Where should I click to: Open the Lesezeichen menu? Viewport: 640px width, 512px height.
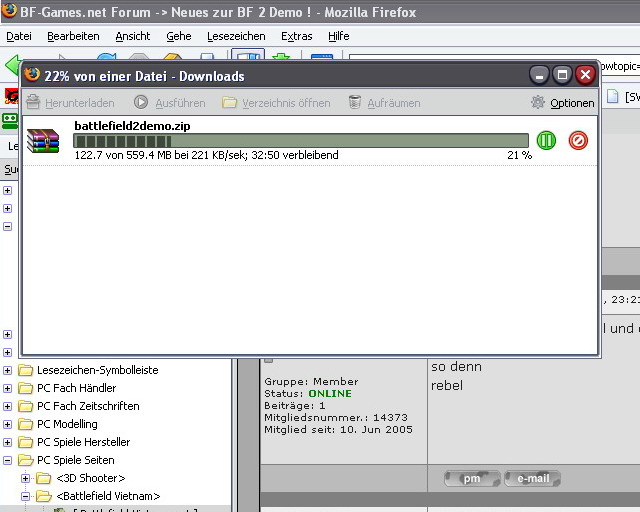tap(236, 36)
